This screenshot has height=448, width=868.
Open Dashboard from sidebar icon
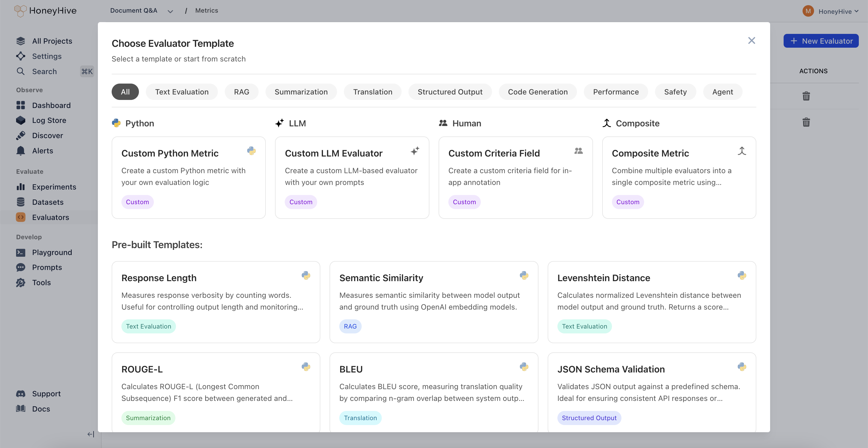[x=21, y=105]
